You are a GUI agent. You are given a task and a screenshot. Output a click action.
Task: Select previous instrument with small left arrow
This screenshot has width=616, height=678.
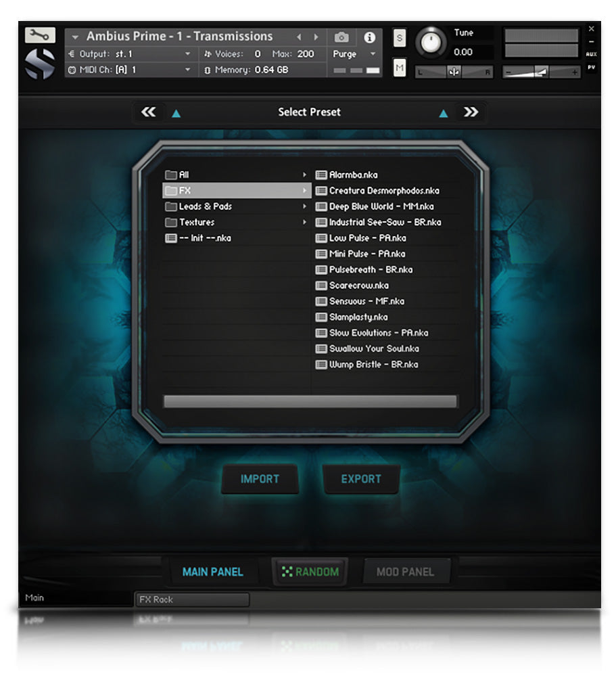[x=299, y=37]
